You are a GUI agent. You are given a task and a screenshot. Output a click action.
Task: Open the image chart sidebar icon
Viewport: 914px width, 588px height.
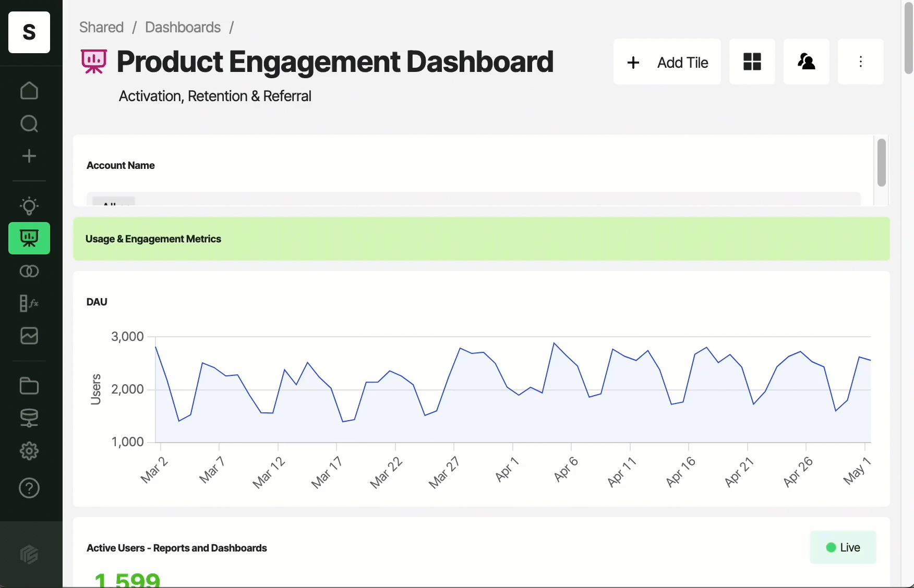[x=29, y=336]
